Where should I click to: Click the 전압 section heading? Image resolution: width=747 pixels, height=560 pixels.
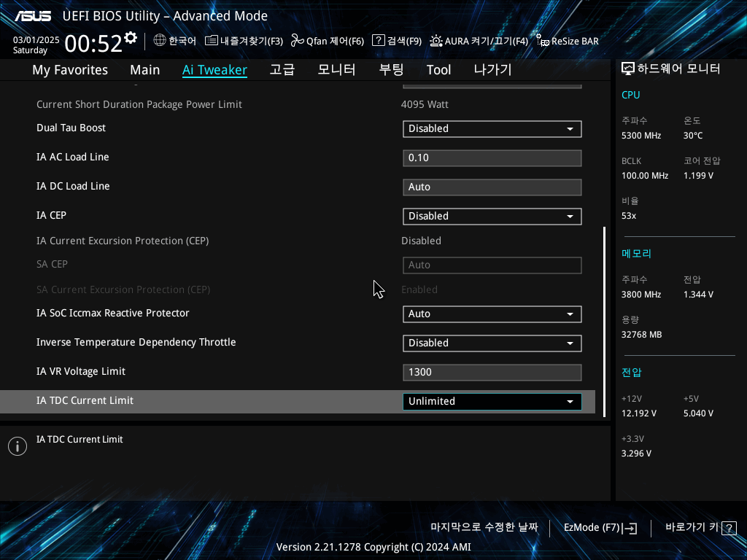point(631,373)
